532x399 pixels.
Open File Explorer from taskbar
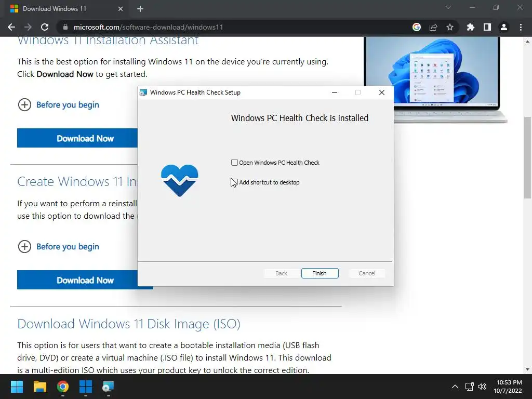coord(39,387)
